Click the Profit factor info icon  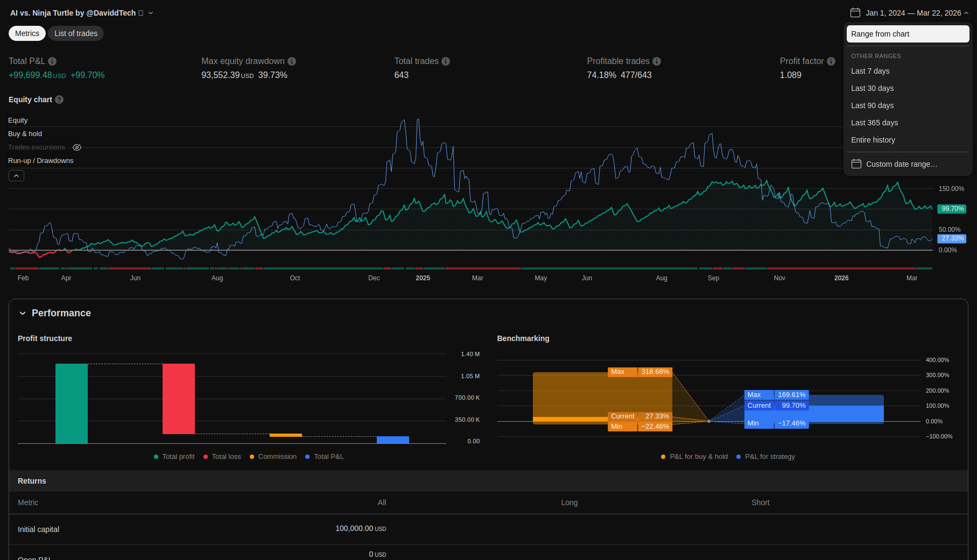[831, 61]
